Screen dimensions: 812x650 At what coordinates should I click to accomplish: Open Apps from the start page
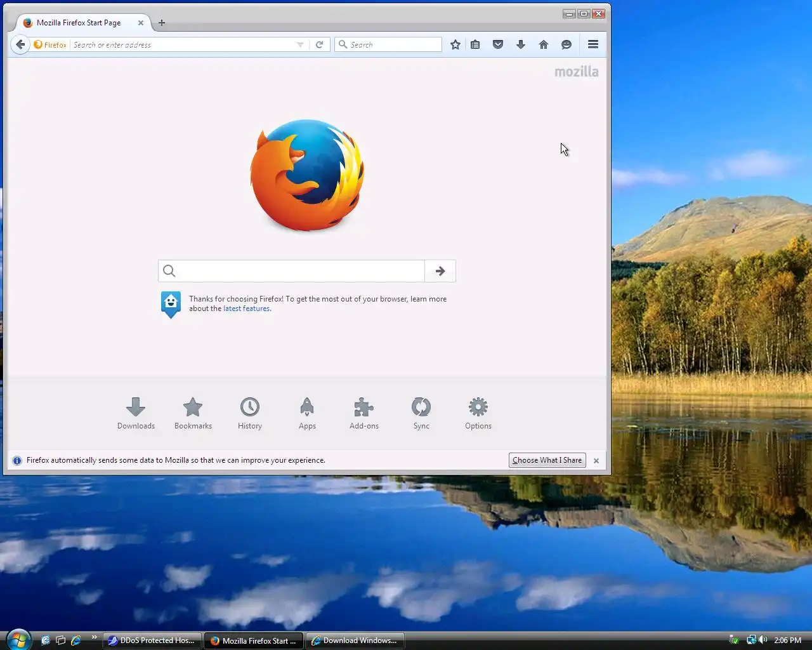click(x=307, y=413)
